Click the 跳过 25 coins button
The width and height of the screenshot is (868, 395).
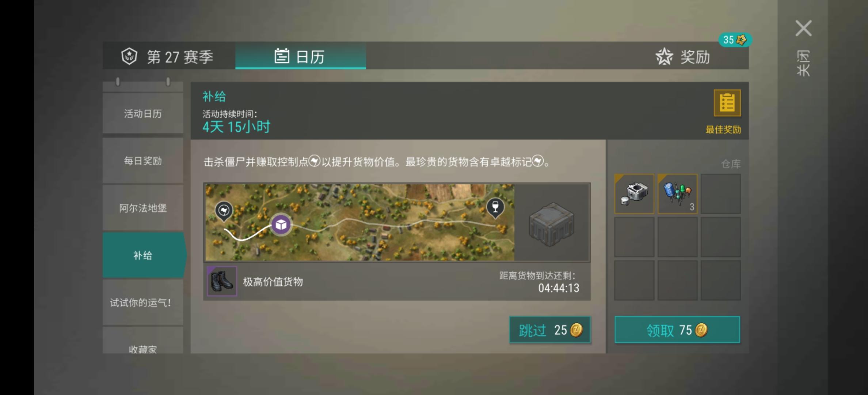pos(550,330)
